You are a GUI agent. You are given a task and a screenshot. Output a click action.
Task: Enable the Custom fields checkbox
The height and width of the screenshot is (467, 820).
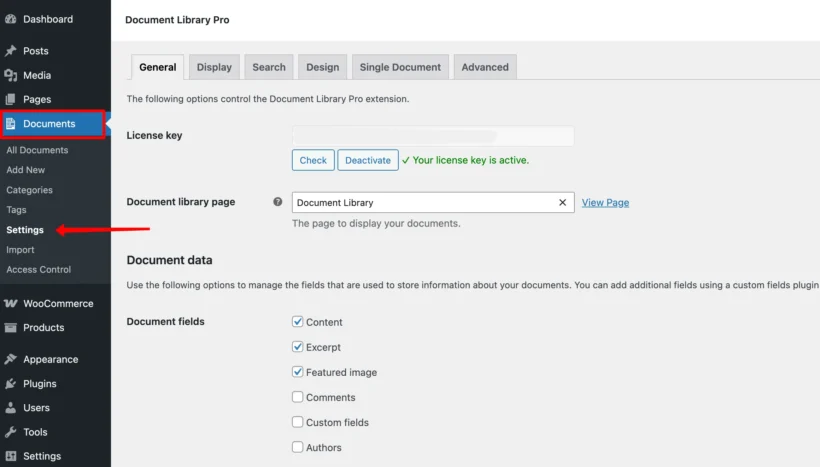pyautogui.click(x=298, y=422)
